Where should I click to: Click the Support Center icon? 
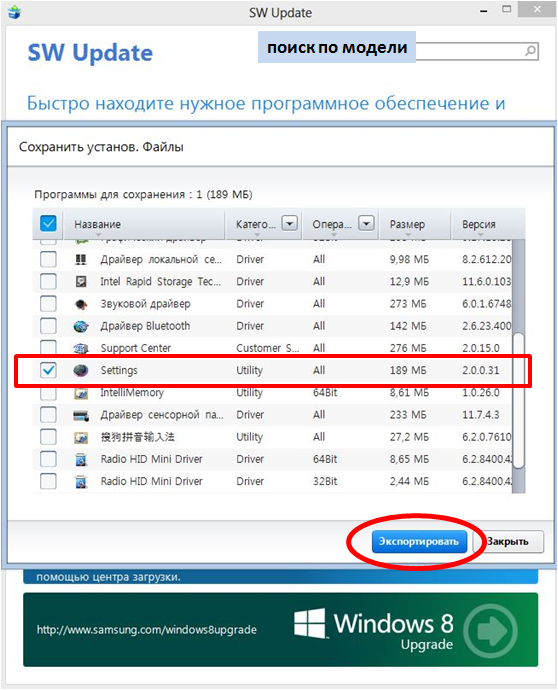[81, 349]
